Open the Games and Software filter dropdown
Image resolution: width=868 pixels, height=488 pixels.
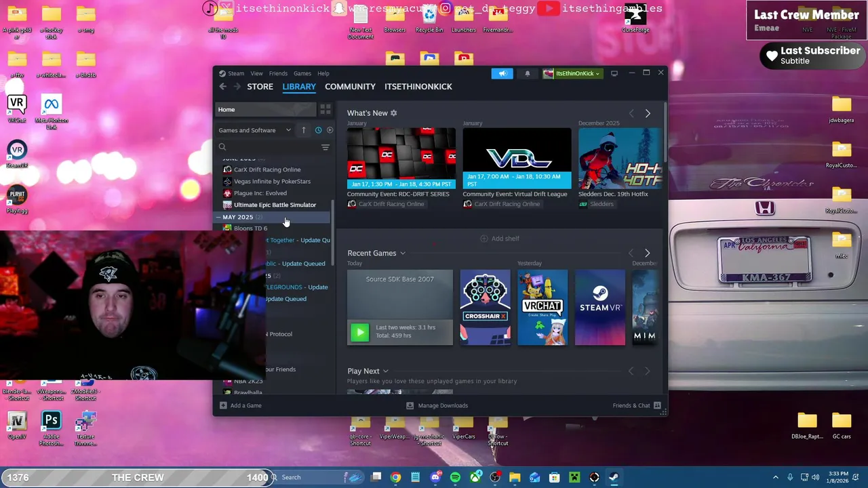[x=255, y=130]
